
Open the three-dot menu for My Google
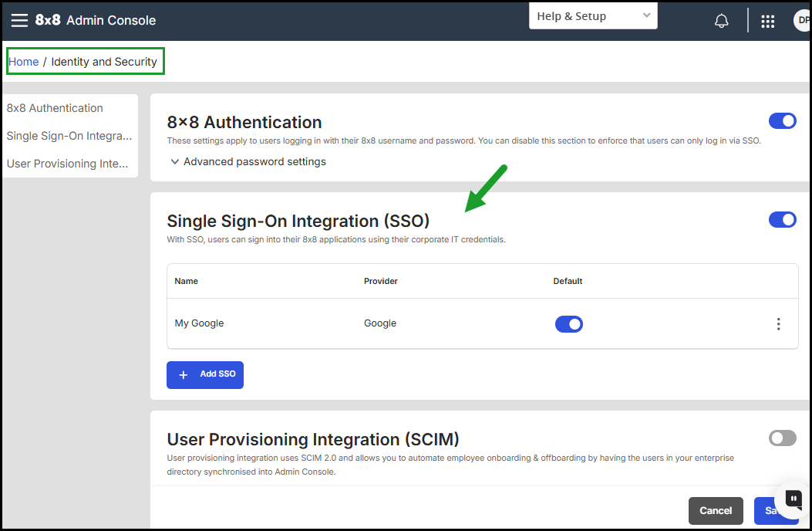coord(778,324)
